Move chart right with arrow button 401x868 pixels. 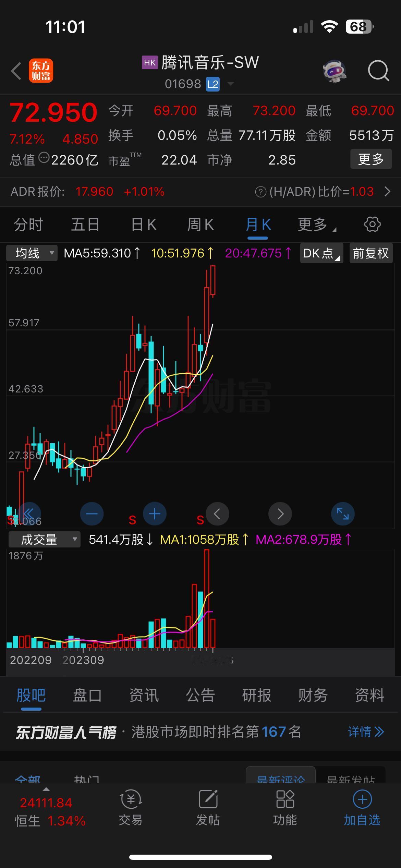coord(280,514)
